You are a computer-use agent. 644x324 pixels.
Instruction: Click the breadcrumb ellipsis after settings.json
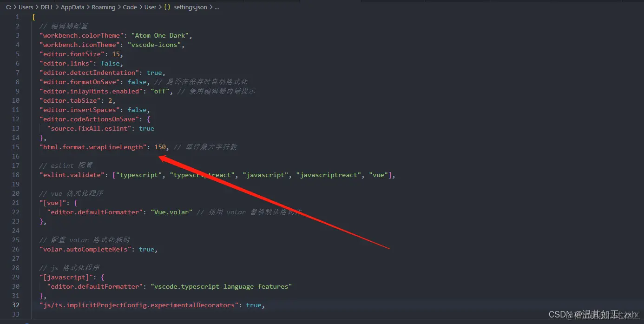(217, 7)
